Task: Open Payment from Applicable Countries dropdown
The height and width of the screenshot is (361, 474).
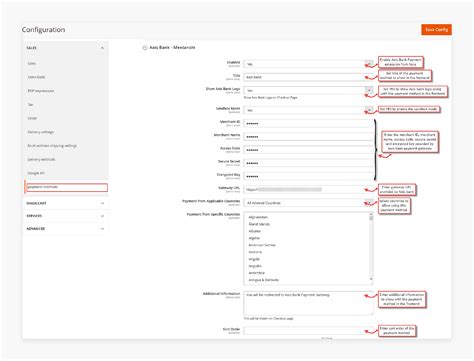Action: click(x=308, y=203)
